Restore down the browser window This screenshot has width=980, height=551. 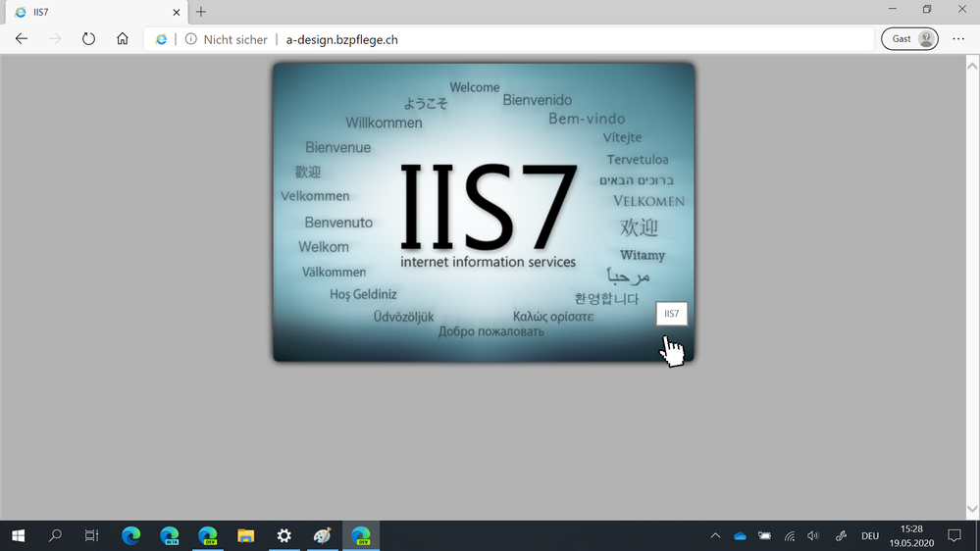[x=927, y=9]
